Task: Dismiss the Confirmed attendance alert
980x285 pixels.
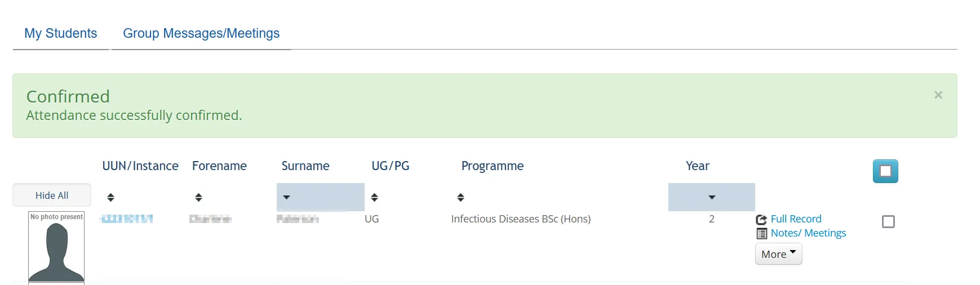Action: coord(938,95)
